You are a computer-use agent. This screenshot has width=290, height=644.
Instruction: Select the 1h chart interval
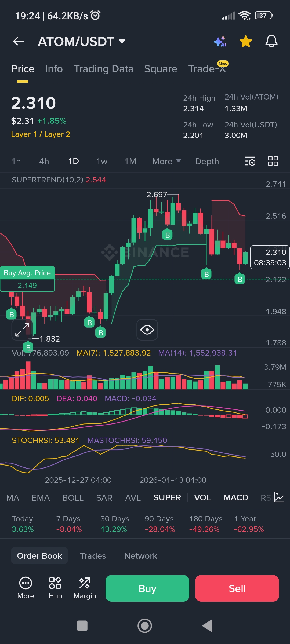coord(16,161)
